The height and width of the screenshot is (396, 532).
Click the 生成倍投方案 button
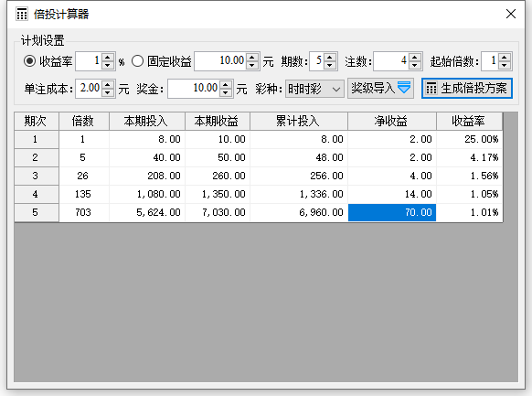[x=467, y=89]
